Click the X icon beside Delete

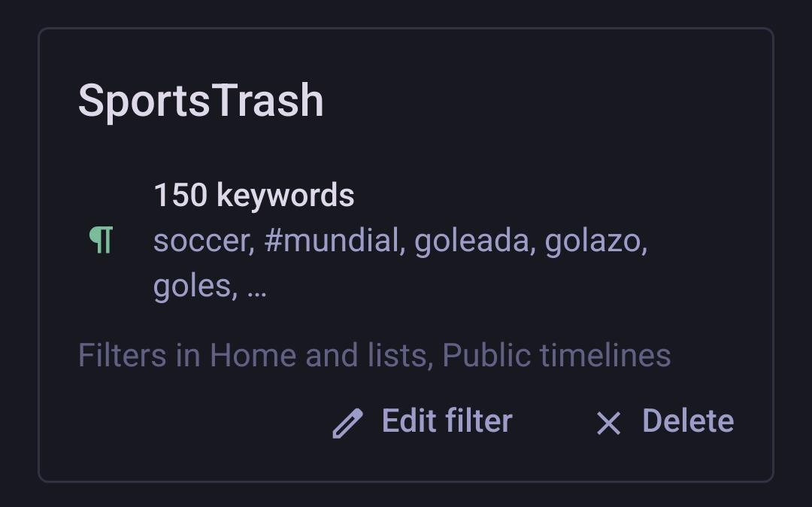pyautogui.click(x=608, y=423)
